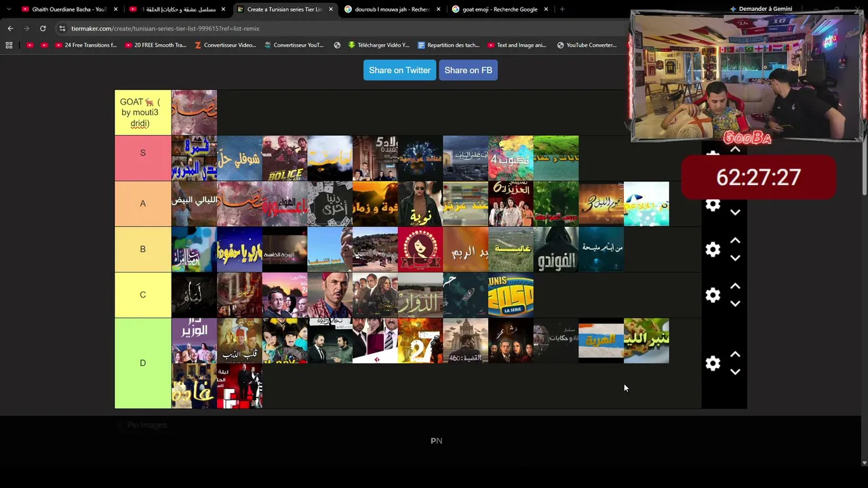Open settings gear for tier B

(x=713, y=249)
